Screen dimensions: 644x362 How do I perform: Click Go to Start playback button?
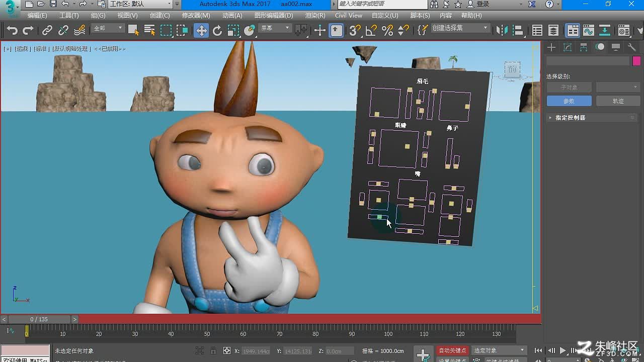[x=538, y=350]
